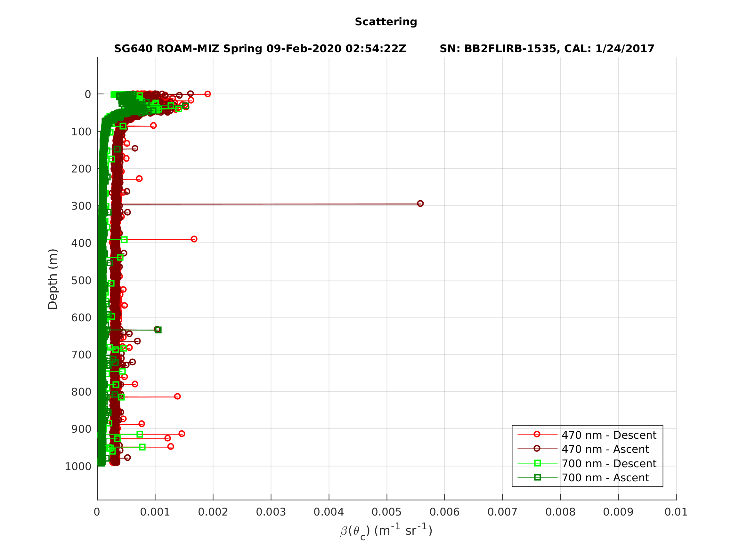This screenshot has width=747, height=560.
Task: Click the y-axis tick label '500'
Action: [81, 281]
